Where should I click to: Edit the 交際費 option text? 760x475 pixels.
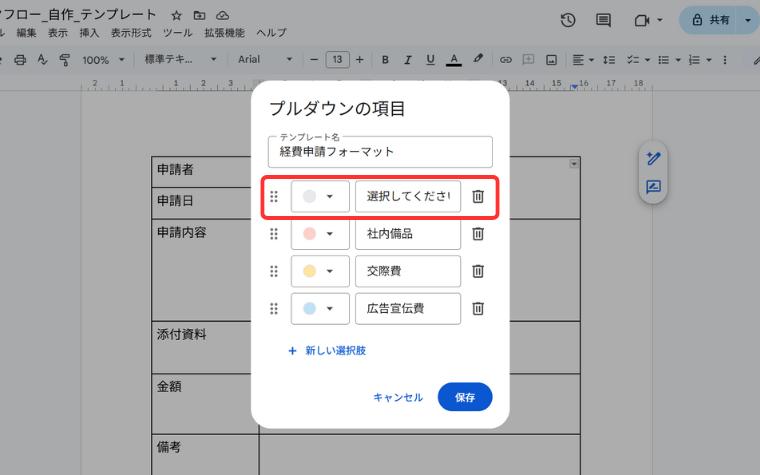[408, 271]
